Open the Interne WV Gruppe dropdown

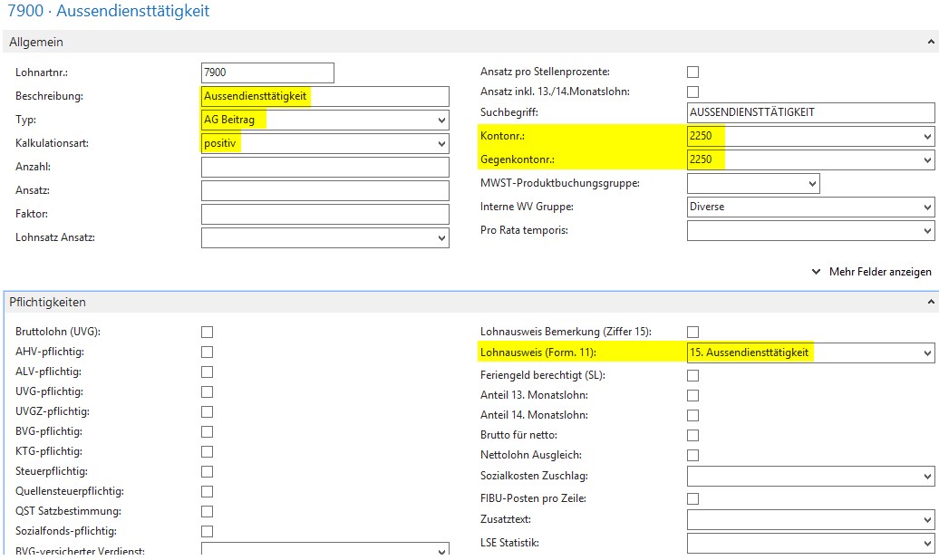[926, 208]
